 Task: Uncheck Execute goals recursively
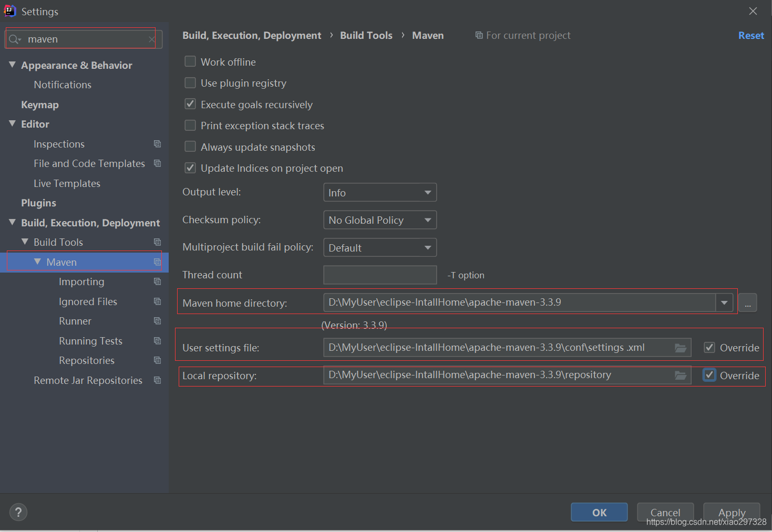click(190, 104)
